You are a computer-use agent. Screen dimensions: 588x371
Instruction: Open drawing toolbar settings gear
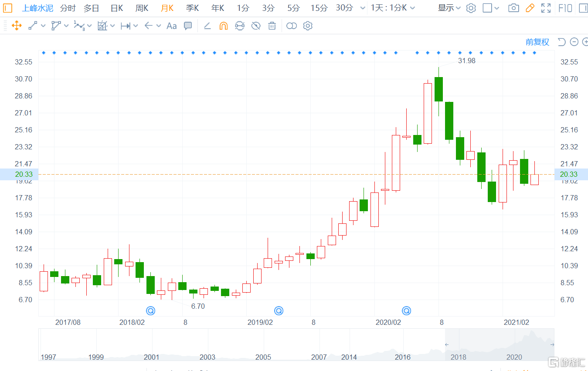pos(308,26)
